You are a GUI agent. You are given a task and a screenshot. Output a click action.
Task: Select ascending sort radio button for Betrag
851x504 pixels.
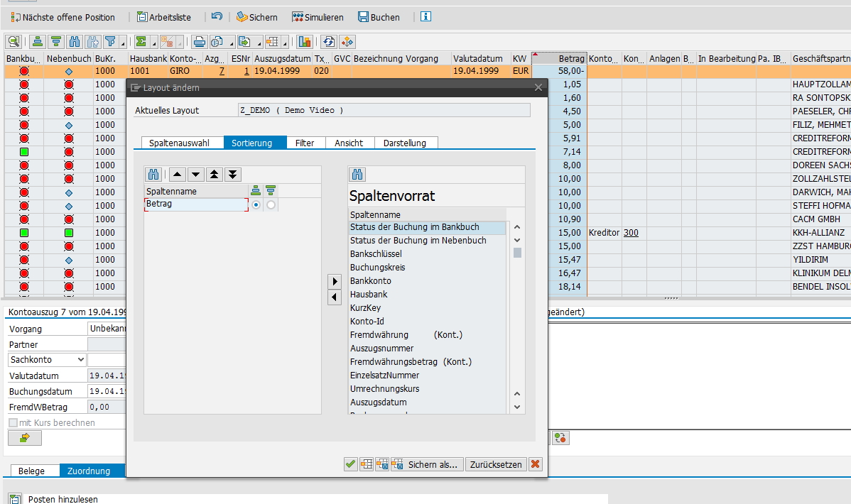[256, 204]
